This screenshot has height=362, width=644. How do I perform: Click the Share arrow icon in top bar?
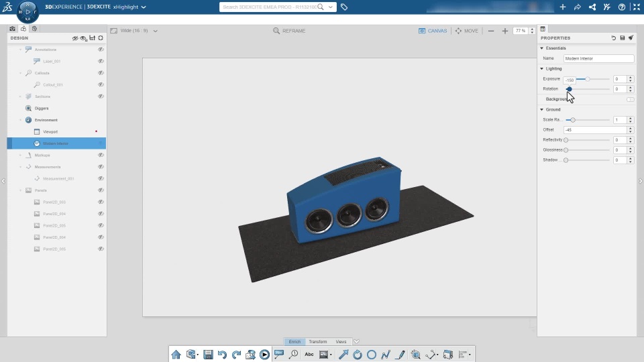578,7
